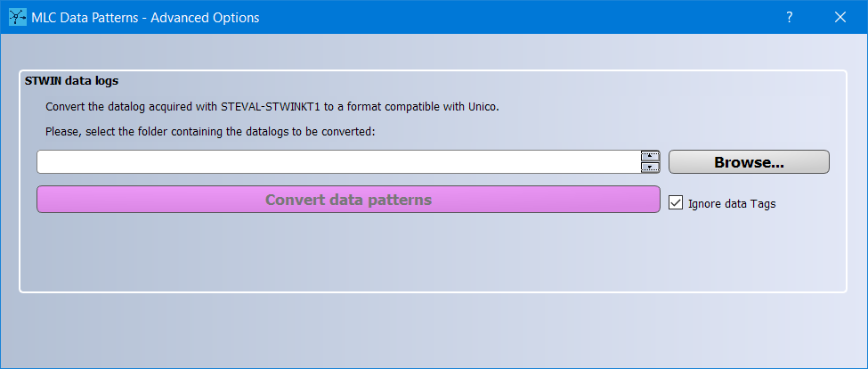Close the Advanced Options dialog
Screen dimensions: 868x369
840,17
